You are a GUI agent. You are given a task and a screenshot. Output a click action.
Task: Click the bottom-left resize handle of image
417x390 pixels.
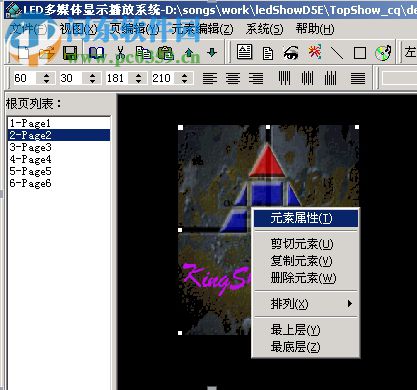(180, 333)
